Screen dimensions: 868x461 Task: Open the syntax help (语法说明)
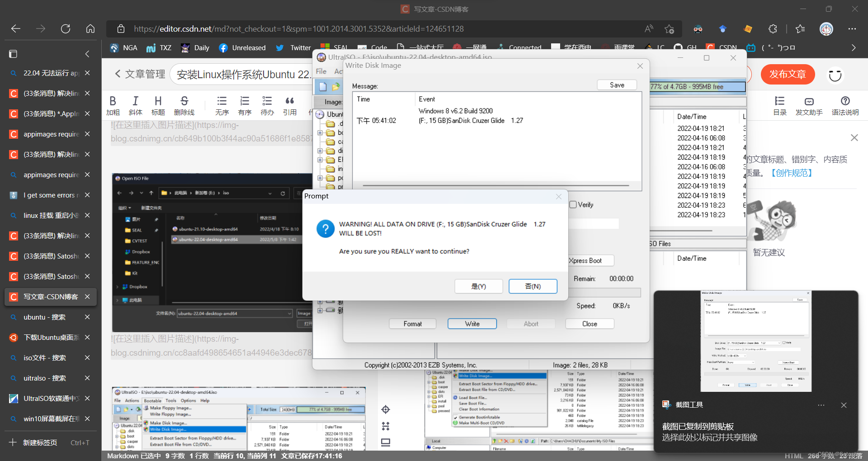click(845, 105)
